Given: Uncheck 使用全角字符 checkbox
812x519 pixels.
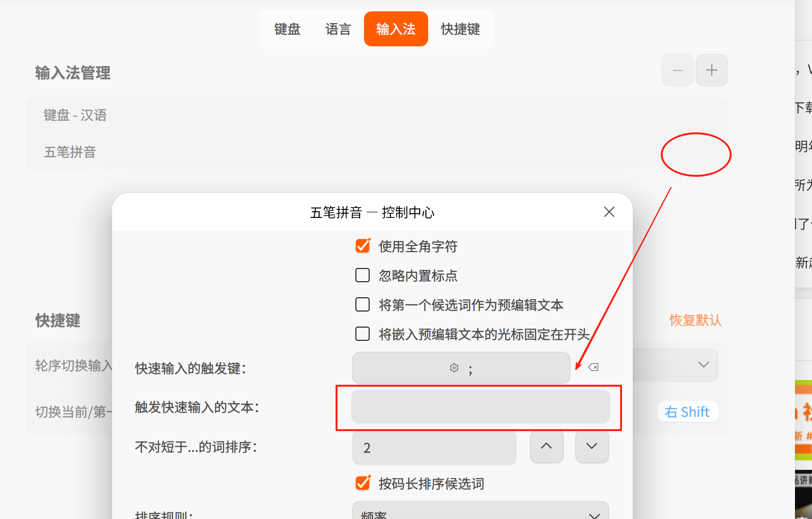Looking at the screenshot, I should (x=363, y=246).
